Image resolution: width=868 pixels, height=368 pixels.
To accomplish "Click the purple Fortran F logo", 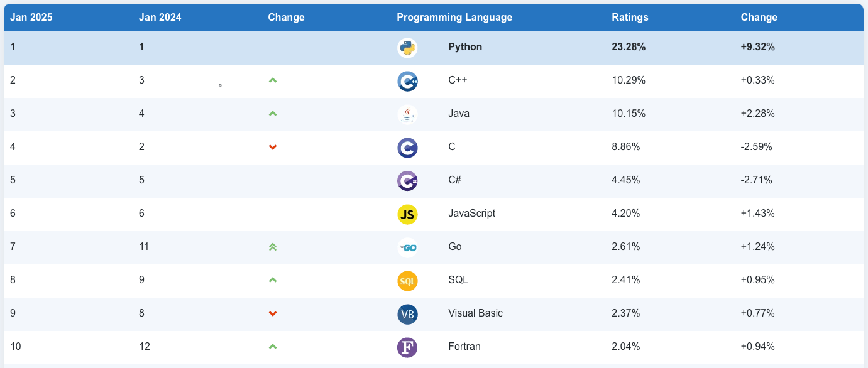I will click(x=407, y=347).
